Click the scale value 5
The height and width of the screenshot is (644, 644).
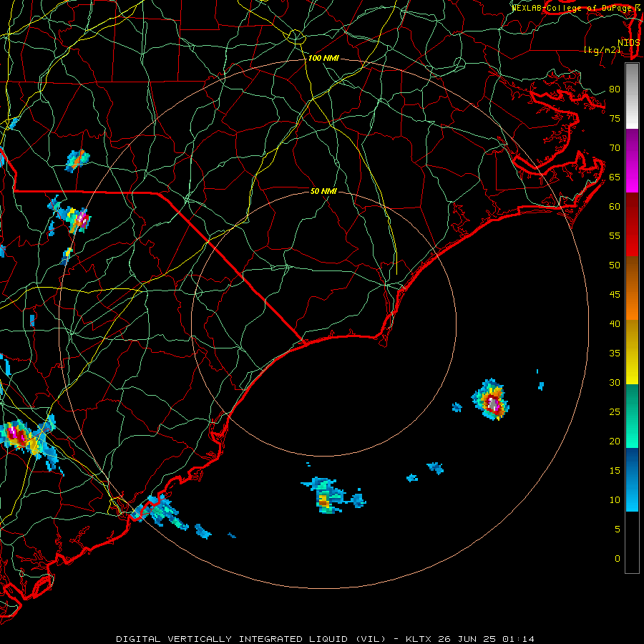(618, 530)
